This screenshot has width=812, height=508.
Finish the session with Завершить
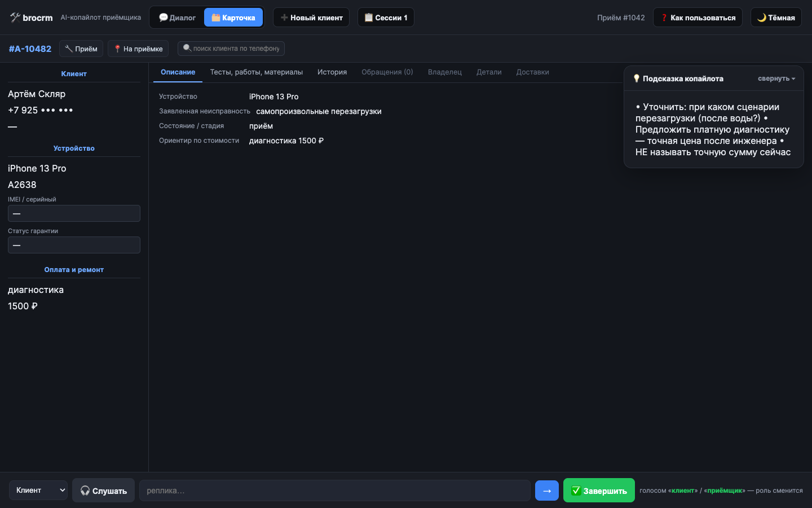599,491
